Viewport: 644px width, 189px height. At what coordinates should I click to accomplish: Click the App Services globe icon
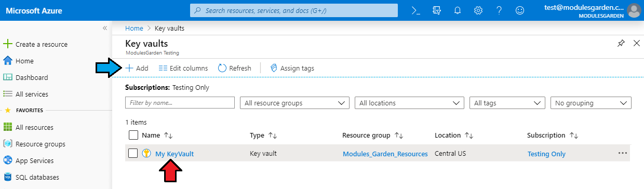8,160
